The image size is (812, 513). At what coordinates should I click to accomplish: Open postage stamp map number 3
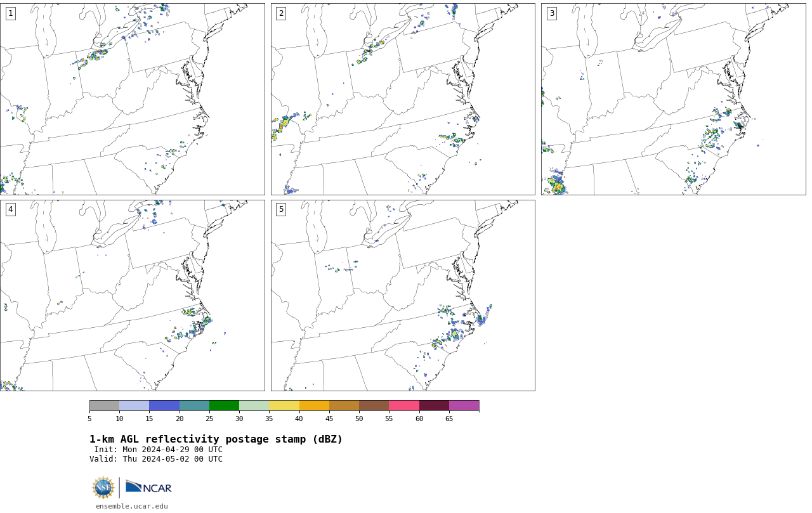(x=673, y=99)
